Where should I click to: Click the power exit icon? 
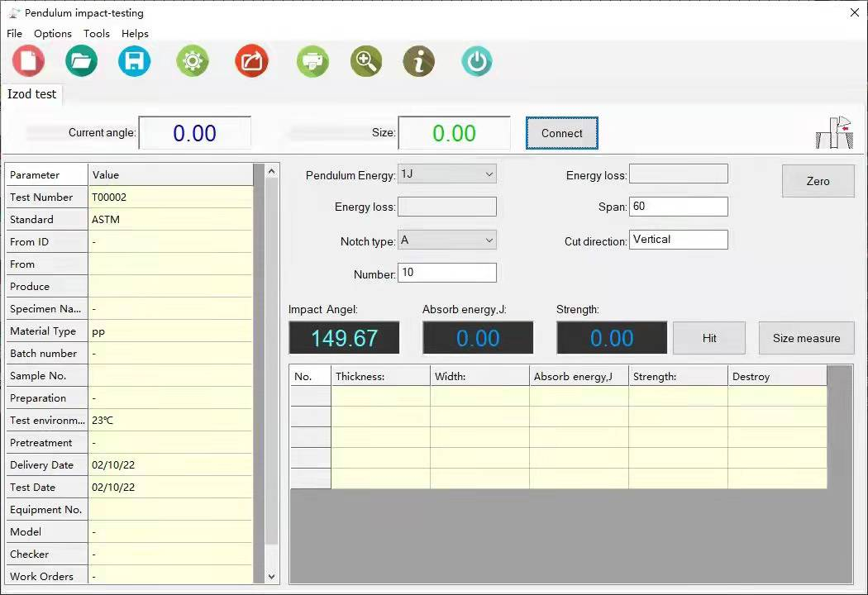click(x=476, y=60)
